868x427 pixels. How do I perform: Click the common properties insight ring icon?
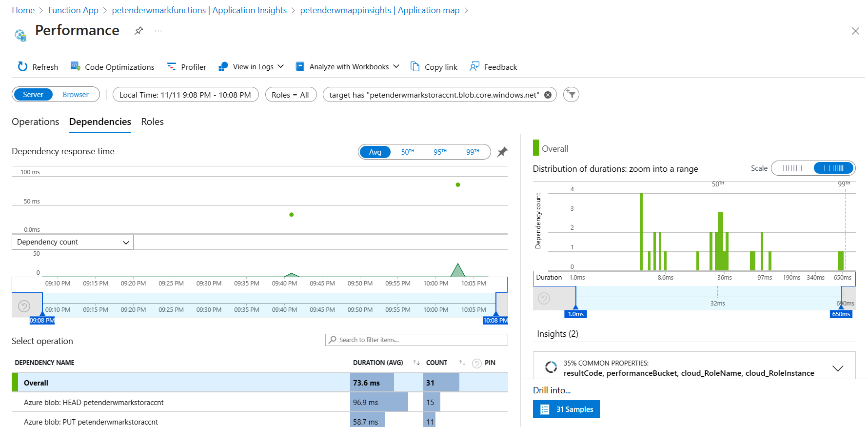(x=551, y=367)
